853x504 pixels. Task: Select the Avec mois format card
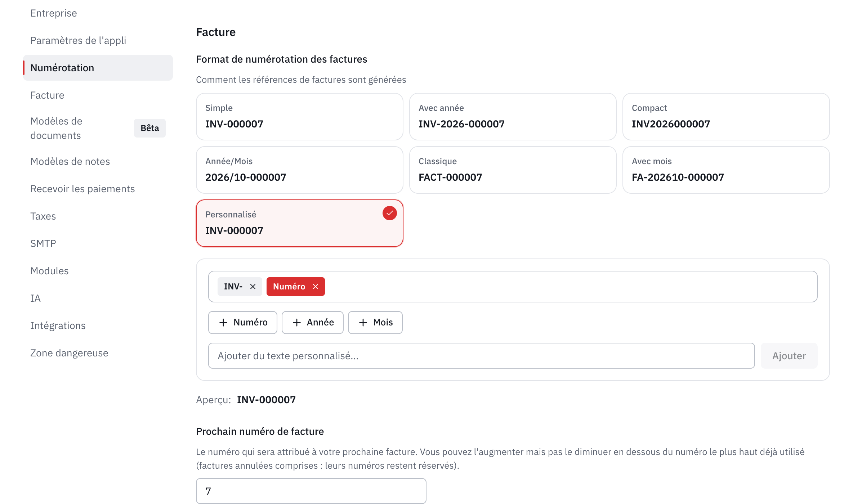[726, 170]
